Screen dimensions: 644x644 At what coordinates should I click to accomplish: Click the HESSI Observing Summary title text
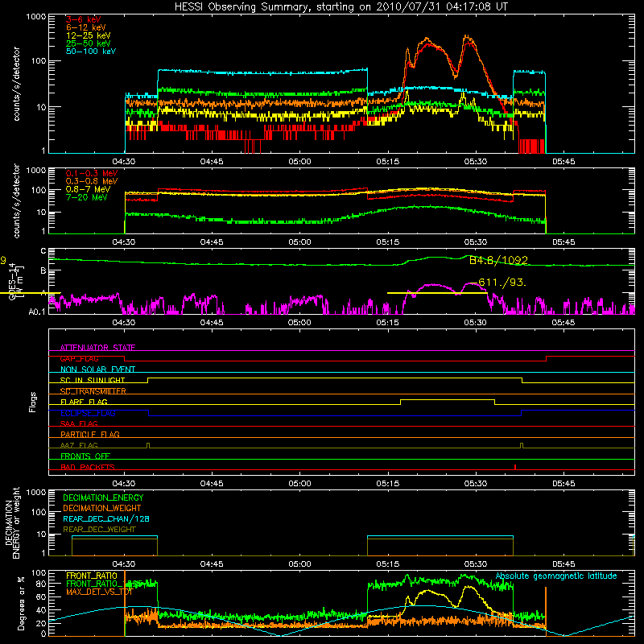click(341, 7)
